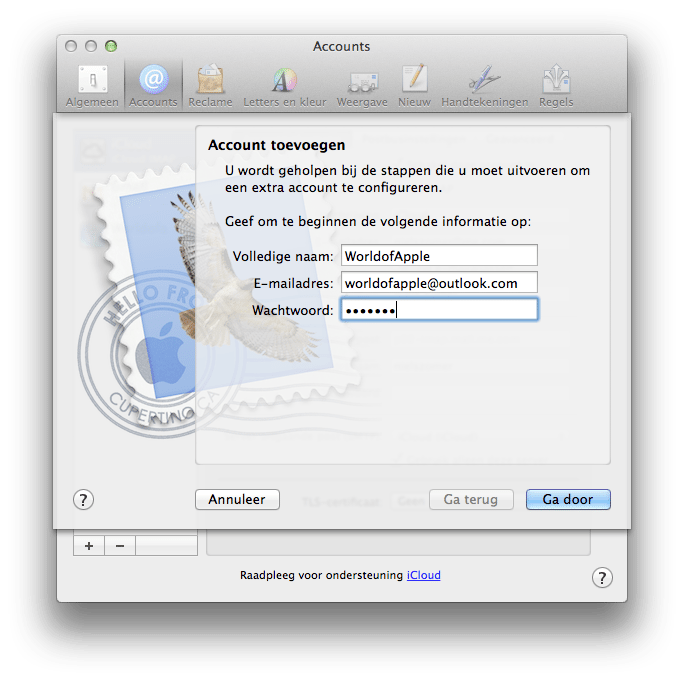684x681 pixels.
Task: Open the Nieuw composing preferences
Action: 414,86
